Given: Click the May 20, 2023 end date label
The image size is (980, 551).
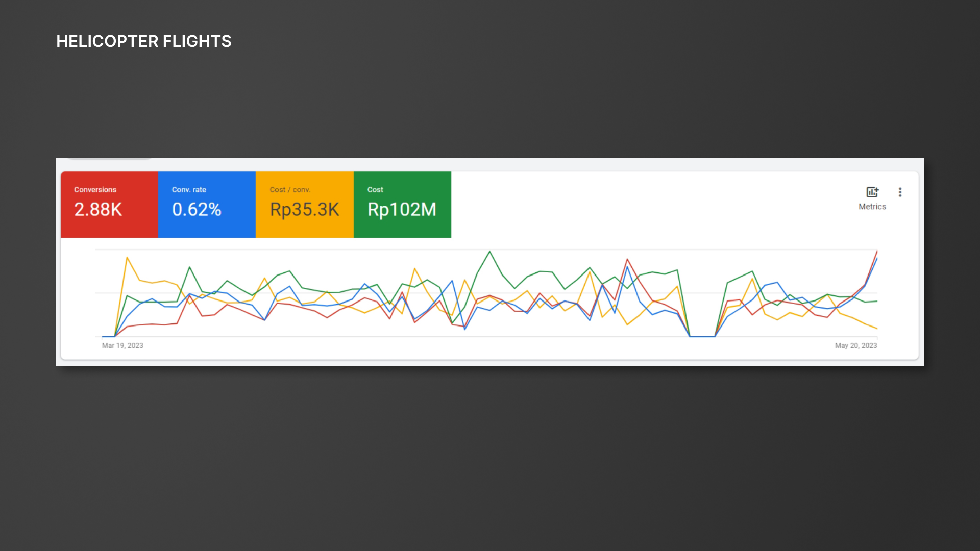Looking at the screenshot, I should pyautogui.click(x=856, y=345).
